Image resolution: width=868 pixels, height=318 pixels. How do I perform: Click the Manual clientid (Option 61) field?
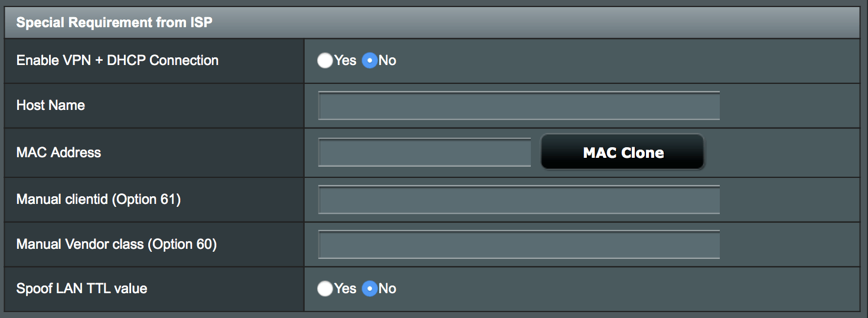(x=518, y=200)
